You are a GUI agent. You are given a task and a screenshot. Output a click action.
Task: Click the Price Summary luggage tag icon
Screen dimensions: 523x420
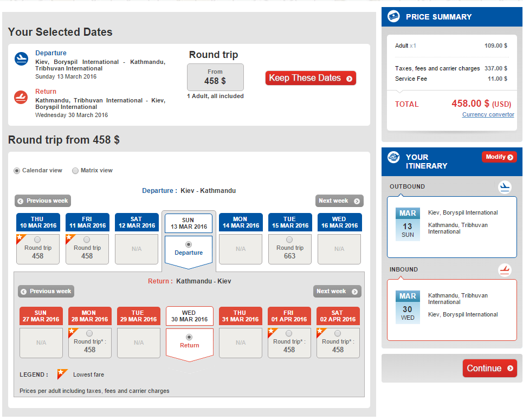393,16
